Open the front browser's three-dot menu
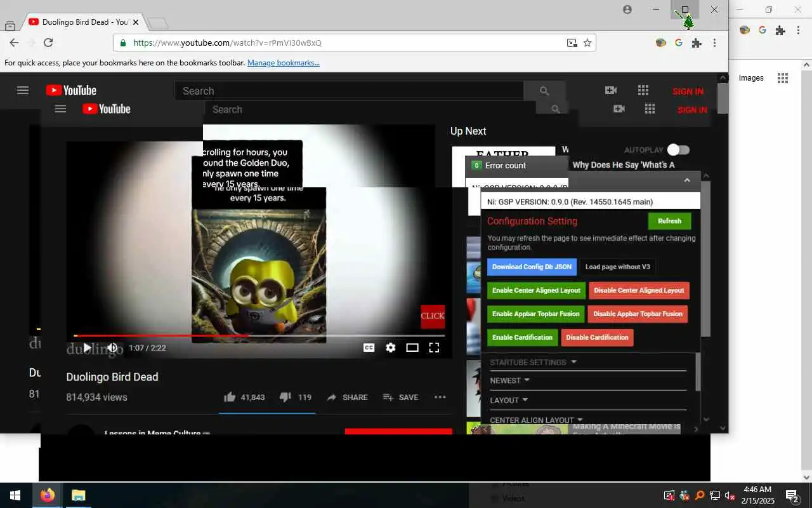This screenshot has width=812, height=508. coord(714,43)
